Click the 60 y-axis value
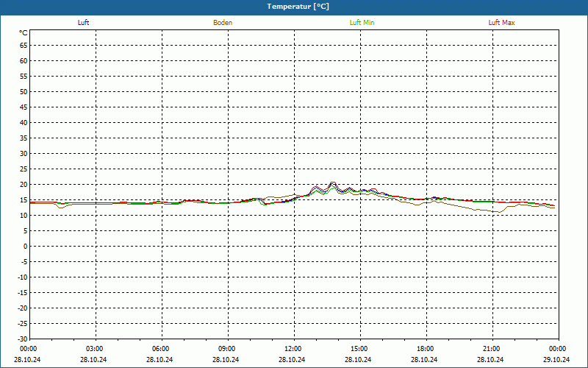The width and height of the screenshot is (588, 368). coord(24,61)
